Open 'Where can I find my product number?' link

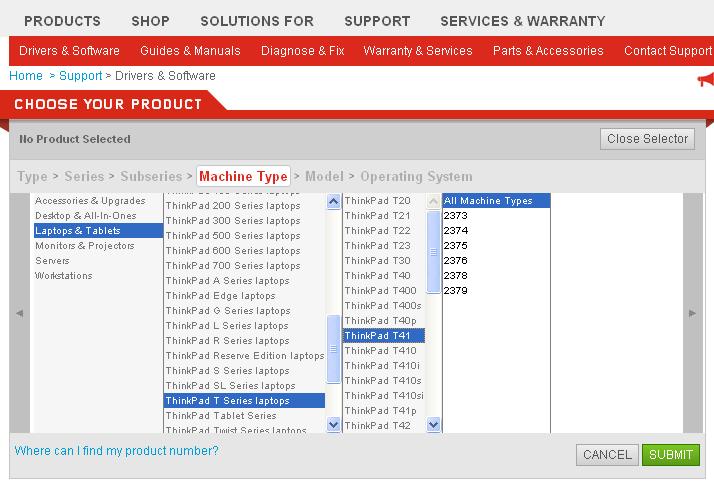click(117, 451)
